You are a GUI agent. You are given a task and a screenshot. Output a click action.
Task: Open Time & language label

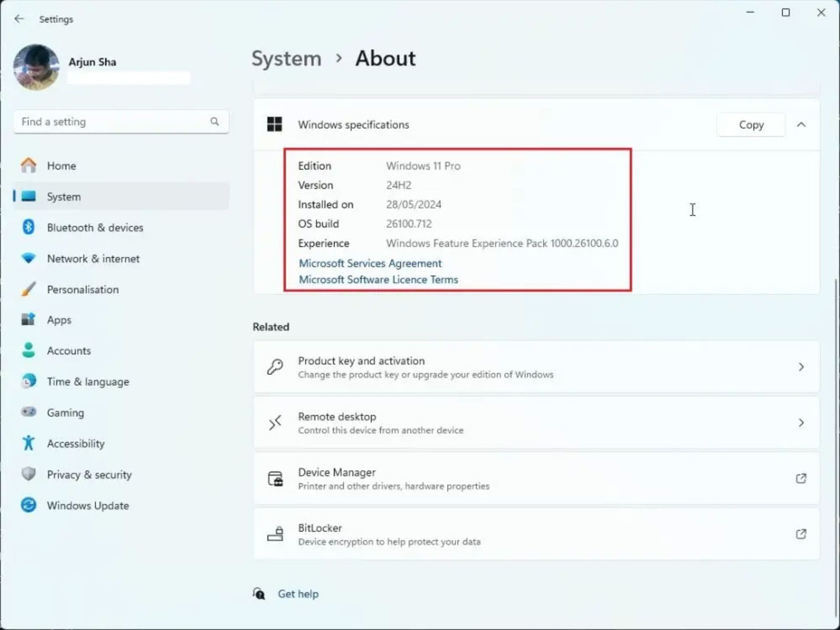88,382
